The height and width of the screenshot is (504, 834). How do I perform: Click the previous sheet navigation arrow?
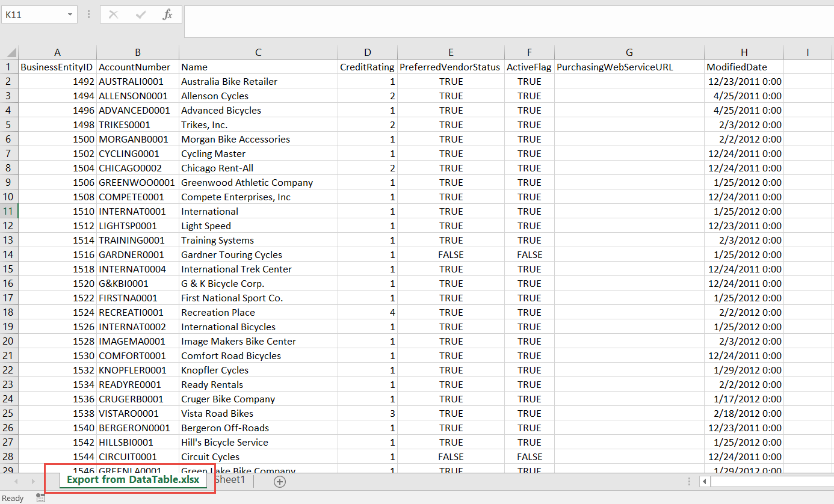(16, 481)
